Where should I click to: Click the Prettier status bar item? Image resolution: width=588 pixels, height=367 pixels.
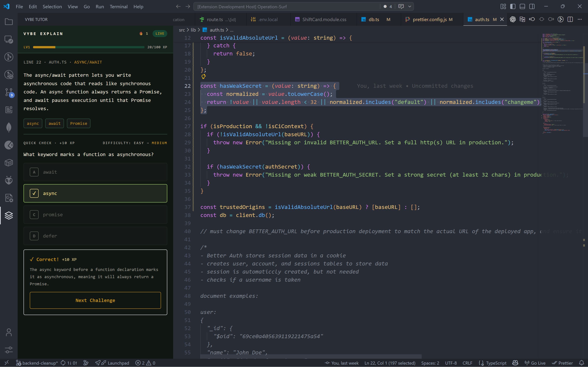click(562, 363)
